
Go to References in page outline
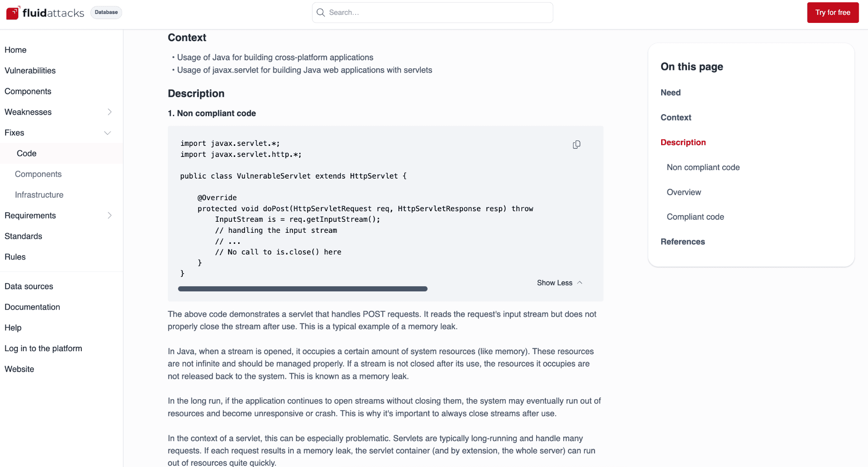[x=682, y=242]
